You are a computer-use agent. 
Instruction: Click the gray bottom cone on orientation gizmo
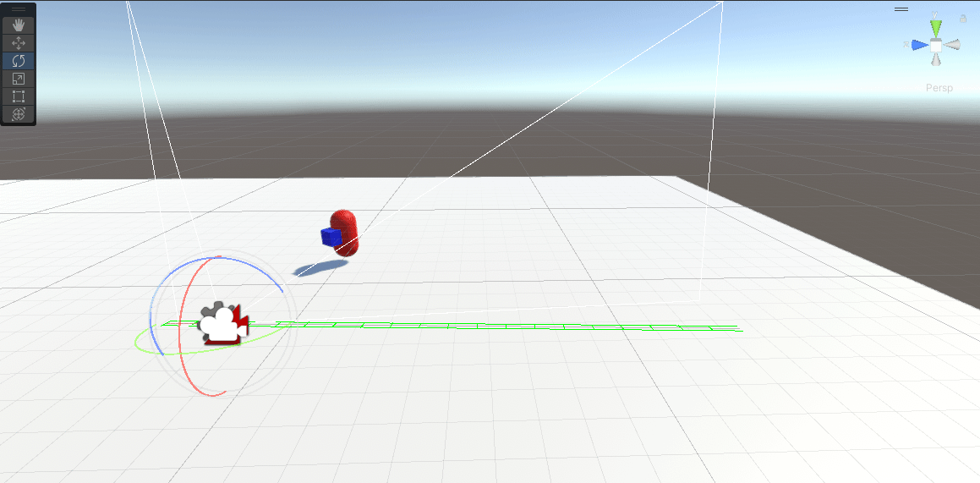[935, 59]
